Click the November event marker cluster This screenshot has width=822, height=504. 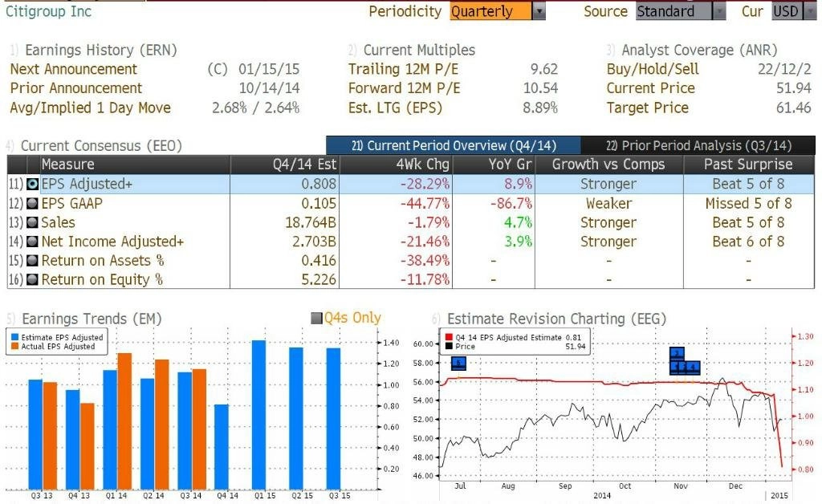pyautogui.click(x=685, y=361)
